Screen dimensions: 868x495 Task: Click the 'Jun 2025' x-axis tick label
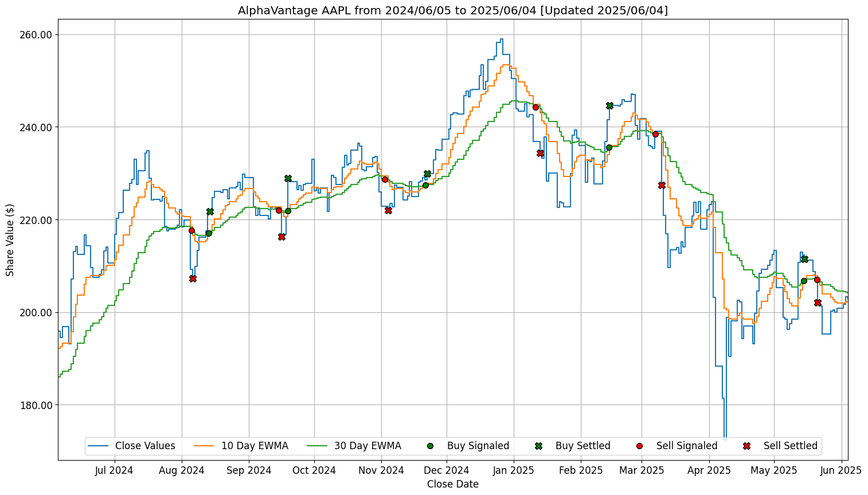(x=841, y=470)
